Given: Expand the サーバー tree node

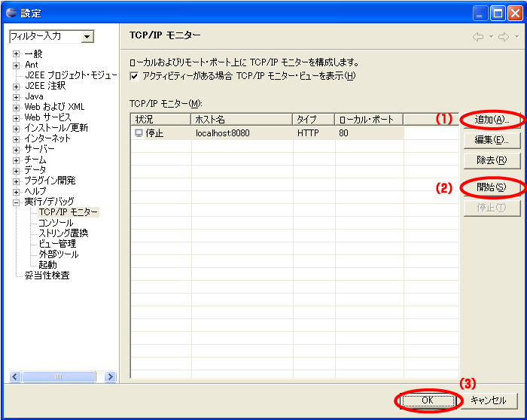Looking at the screenshot, I should click(x=16, y=150).
